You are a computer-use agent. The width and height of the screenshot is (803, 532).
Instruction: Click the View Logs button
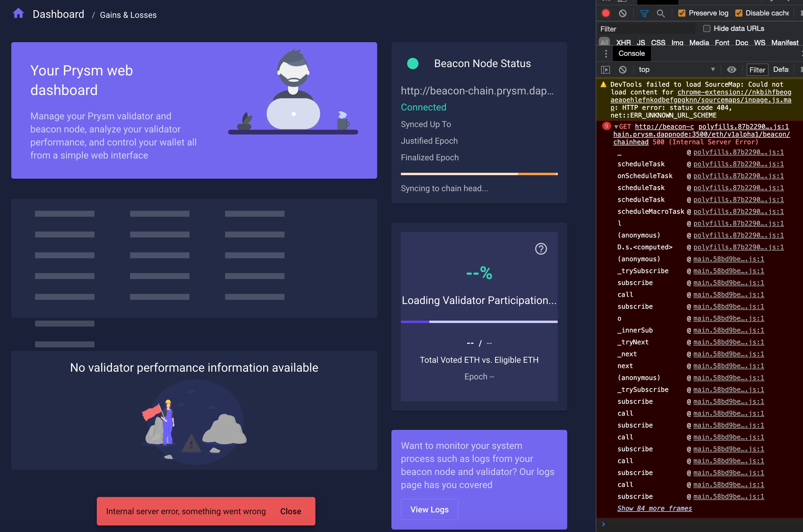(x=429, y=509)
